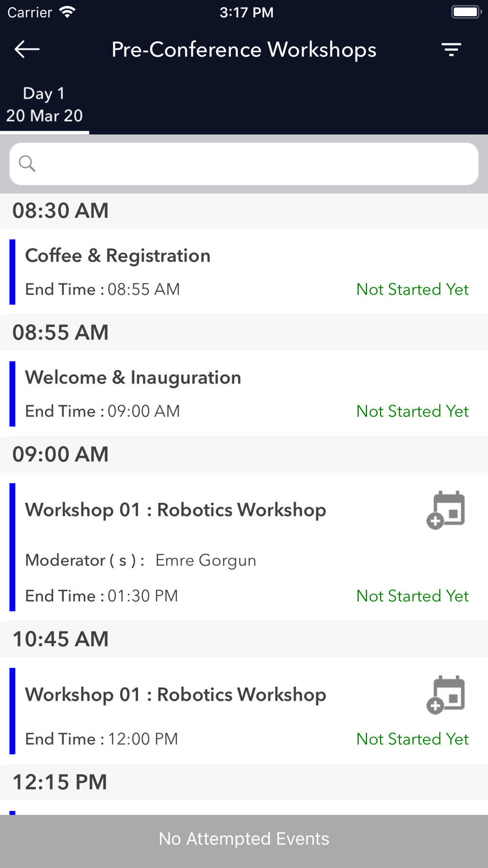This screenshot has width=488, height=868.
Task: Tap moderator name Emre Gorgun
Action: pyautogui.click(x=205, y=560)
